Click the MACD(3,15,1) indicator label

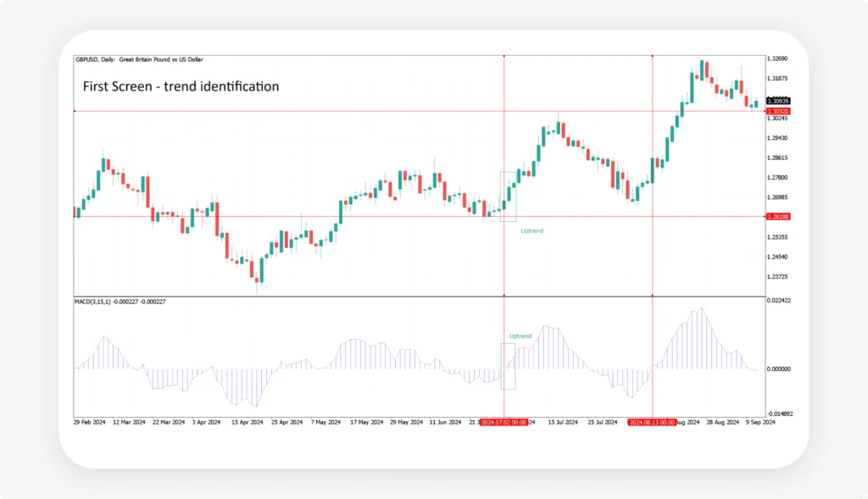[x=120, y=302]
